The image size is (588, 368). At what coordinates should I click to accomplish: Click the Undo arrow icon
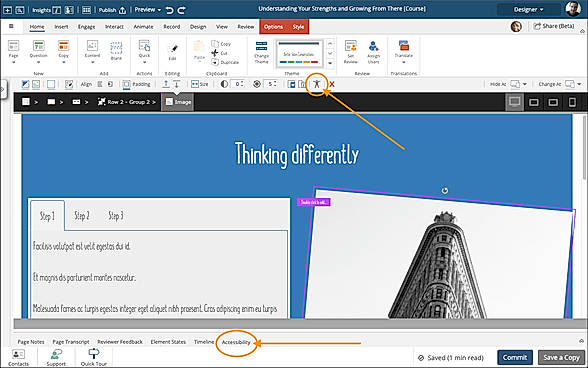pyautogui.click(x=170, y=11)
